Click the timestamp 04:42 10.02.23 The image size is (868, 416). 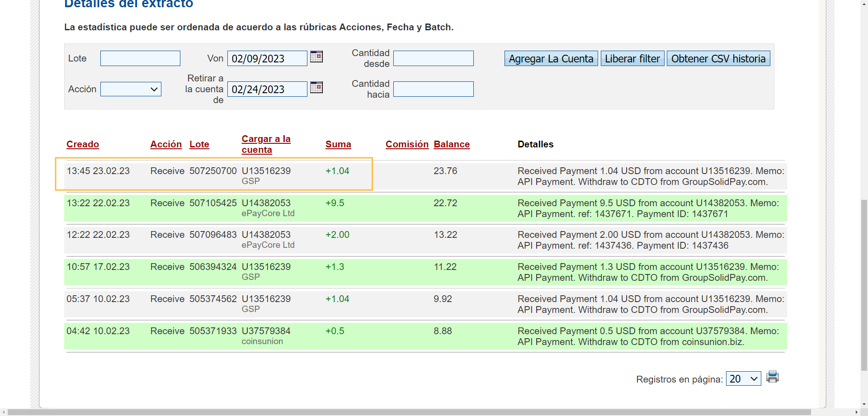(x=98, y=331)
